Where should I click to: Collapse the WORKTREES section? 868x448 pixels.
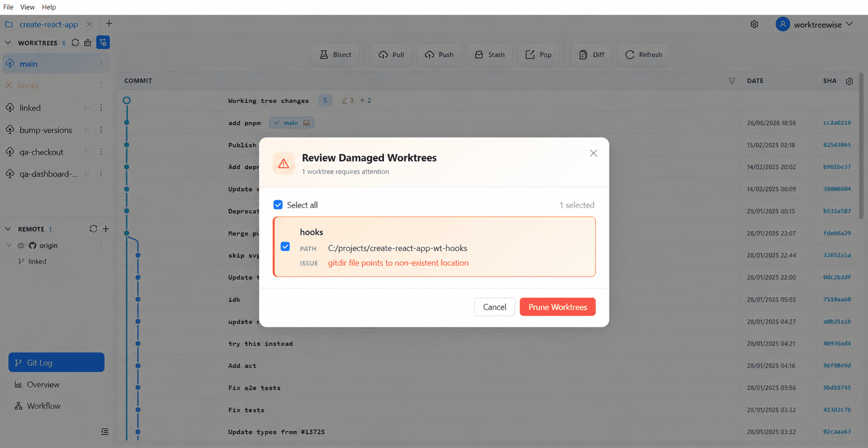point(8,43)
